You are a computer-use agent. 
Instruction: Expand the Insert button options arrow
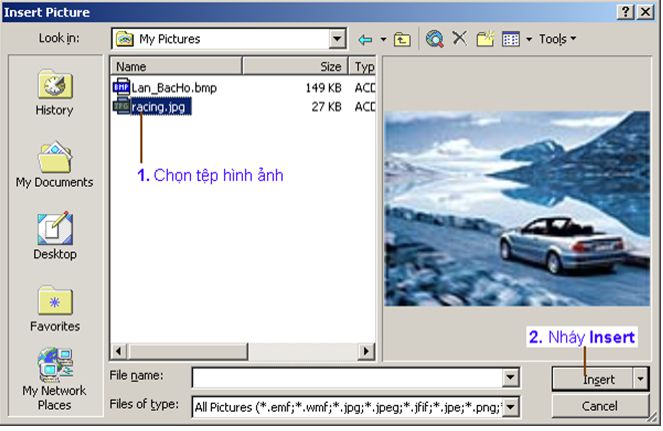tap(641, 379)
